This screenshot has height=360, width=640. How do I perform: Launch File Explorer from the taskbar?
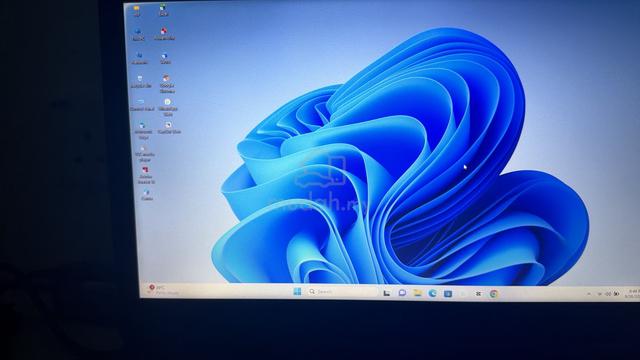[x=417, y=293]
